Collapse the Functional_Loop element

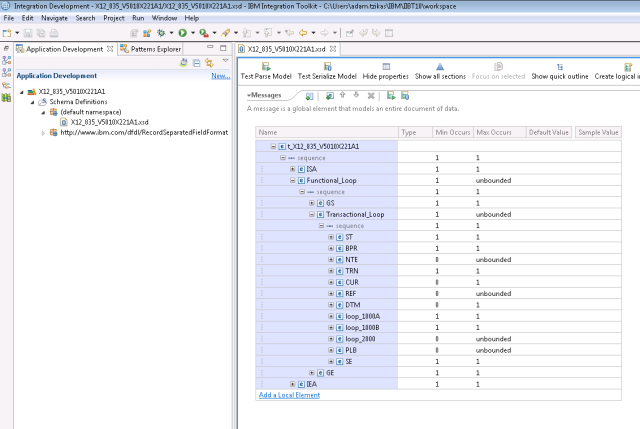tap(292, 180)
